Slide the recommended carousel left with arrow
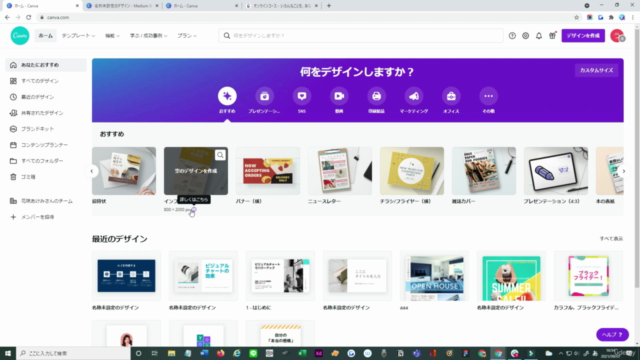 [92, 171]
